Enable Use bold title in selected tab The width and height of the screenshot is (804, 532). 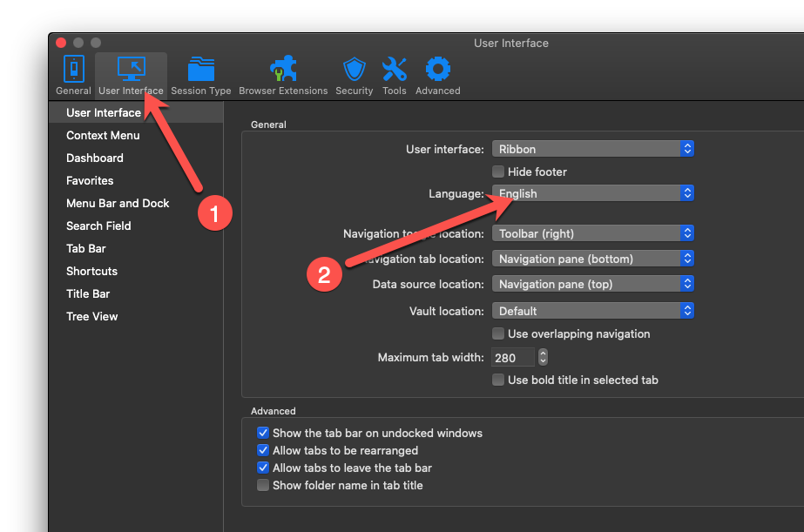click(x=498, y=380)
